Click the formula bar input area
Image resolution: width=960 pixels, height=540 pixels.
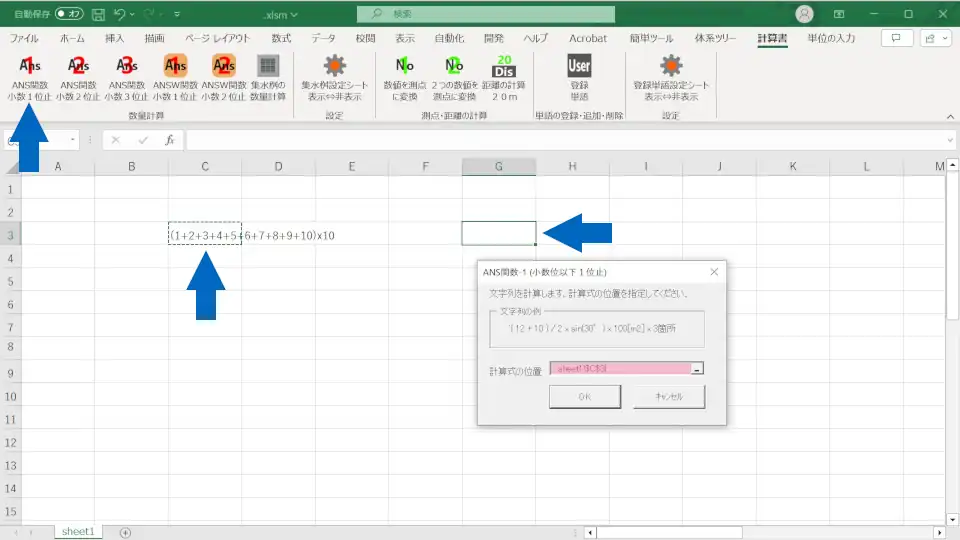[x=564, y=140]
